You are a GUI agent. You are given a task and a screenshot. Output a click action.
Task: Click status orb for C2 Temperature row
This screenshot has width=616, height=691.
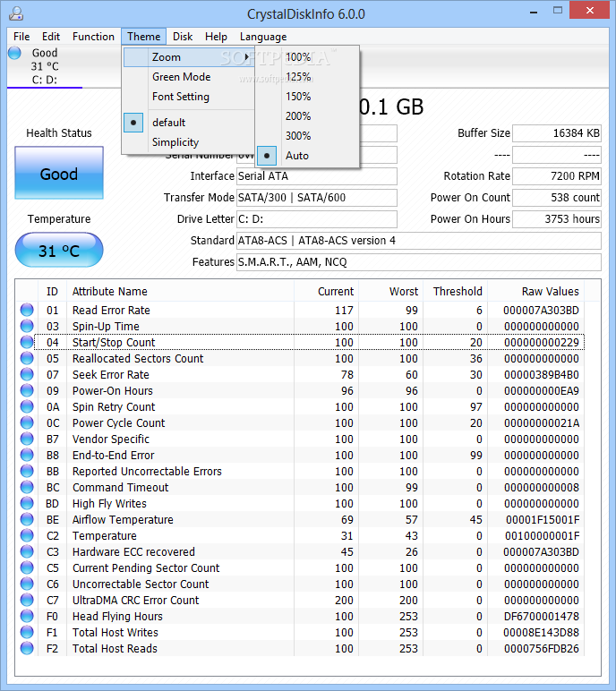(27, 535)
